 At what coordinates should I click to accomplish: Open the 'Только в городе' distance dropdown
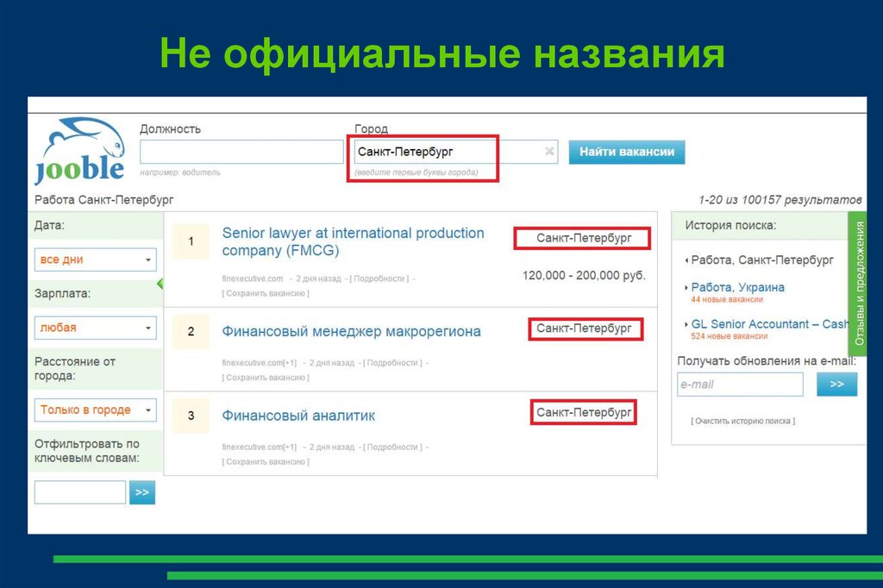95,410
